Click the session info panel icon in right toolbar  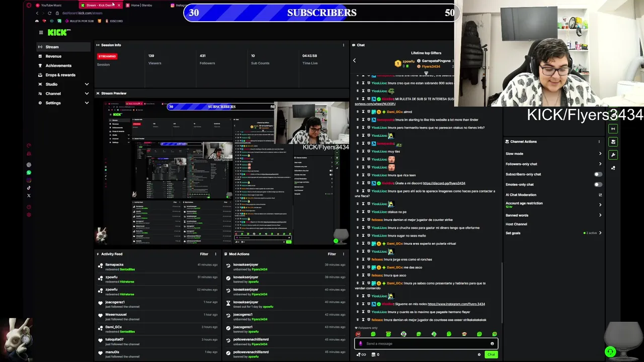[613, 129]
